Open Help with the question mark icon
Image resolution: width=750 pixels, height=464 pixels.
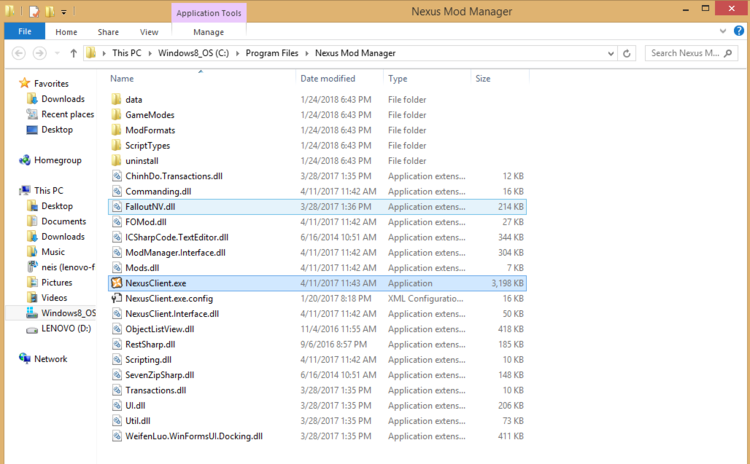point(739,31)
